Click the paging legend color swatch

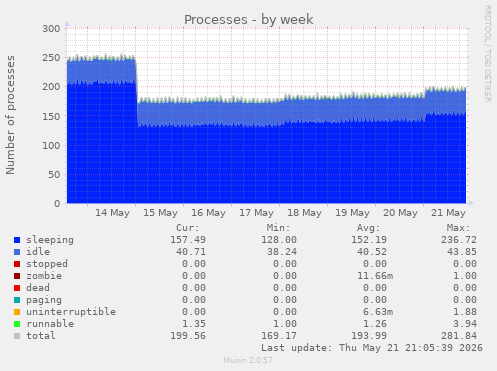[x=17, y=300]
